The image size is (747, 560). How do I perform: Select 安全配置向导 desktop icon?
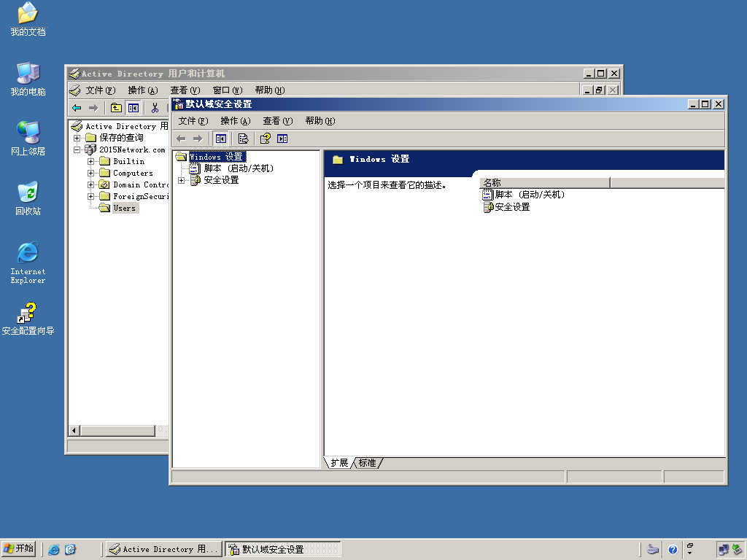click(28, 319)
